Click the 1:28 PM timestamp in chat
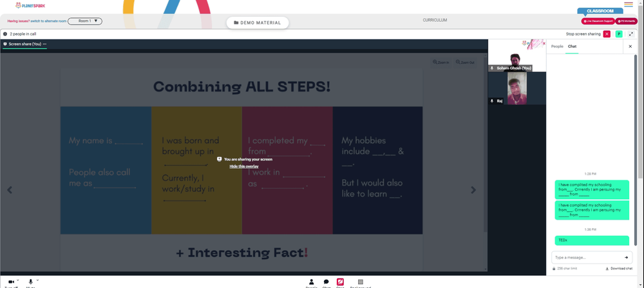This screenshot has width=644, height=288. (590, 174)
